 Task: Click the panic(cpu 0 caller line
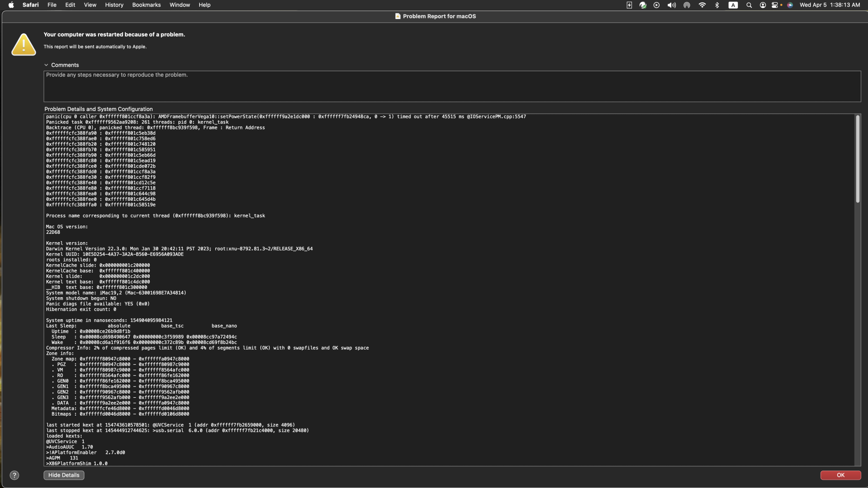286,117
